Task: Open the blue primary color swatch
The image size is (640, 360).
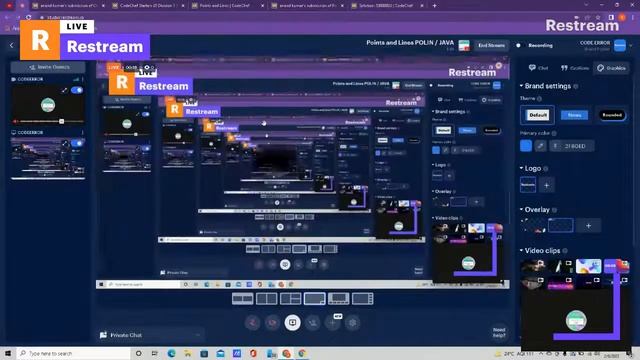Action: tap(526, 146)
